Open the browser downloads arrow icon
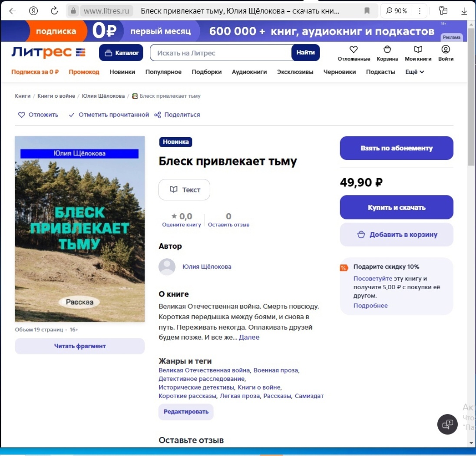Screen dimensions: 476x456 point(464,11)
